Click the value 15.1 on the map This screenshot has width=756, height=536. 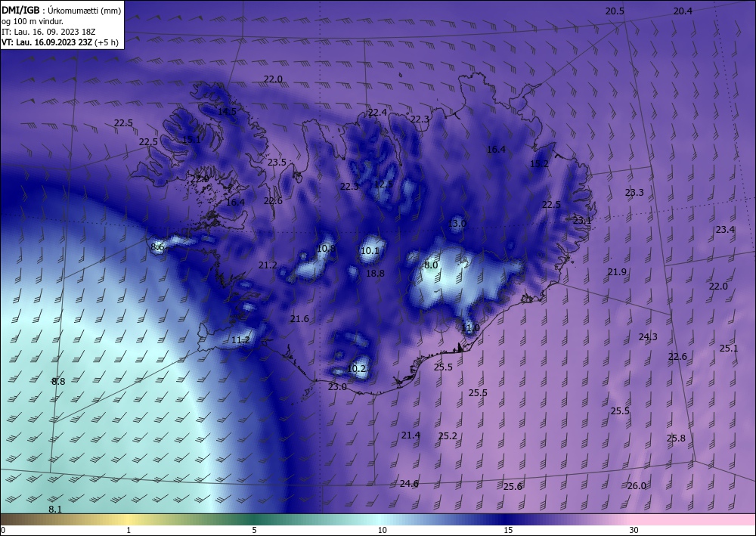(191, 140)
